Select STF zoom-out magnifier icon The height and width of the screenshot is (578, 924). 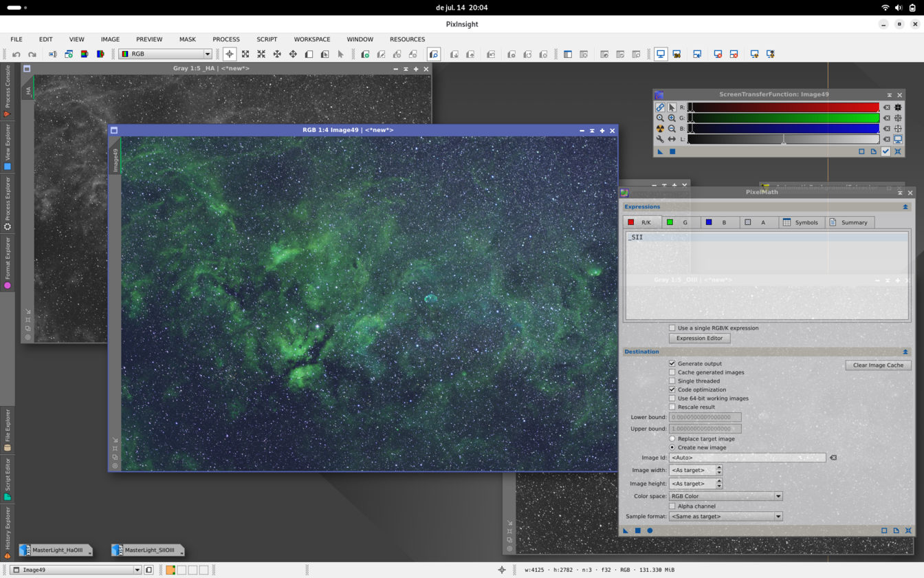click(672, 129)
